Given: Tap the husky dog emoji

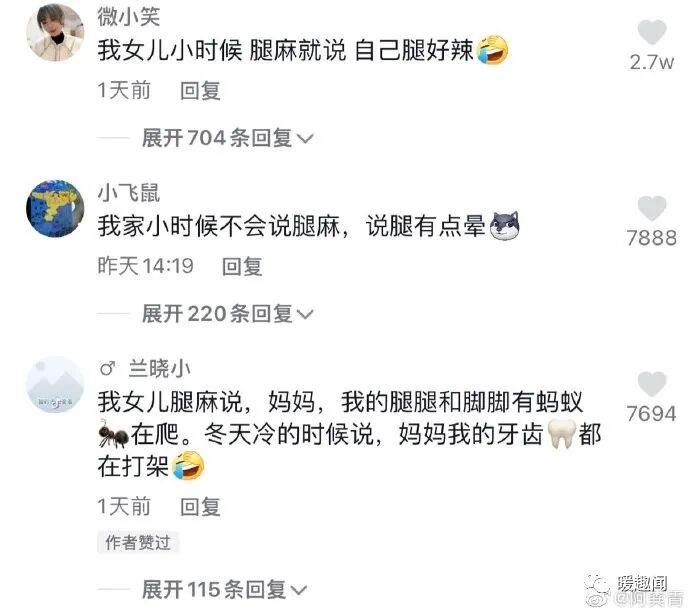Looking at the screenshot, I should pyautogui.click(x=504, y=226).
